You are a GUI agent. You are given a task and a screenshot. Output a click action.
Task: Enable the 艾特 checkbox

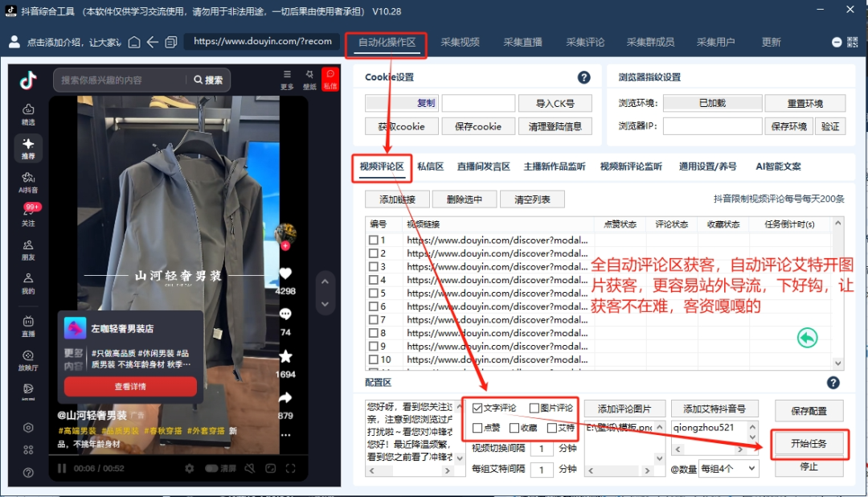(x=552, y=428)
